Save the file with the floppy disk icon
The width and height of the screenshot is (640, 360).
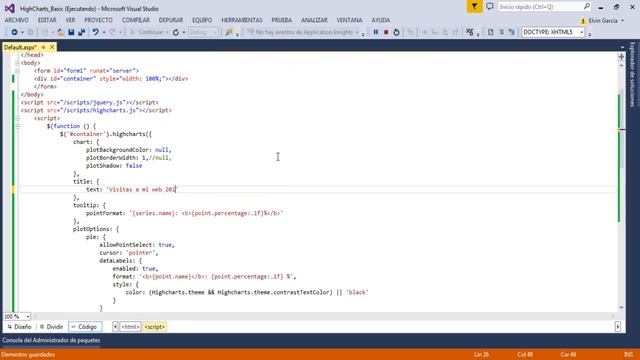[x=71, y=32]
